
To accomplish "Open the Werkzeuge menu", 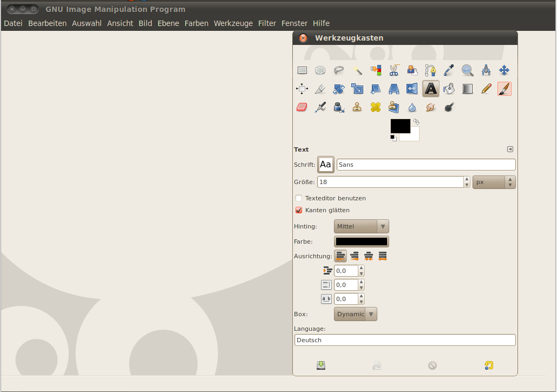I will pyautogui.click(x=233, y=23).
